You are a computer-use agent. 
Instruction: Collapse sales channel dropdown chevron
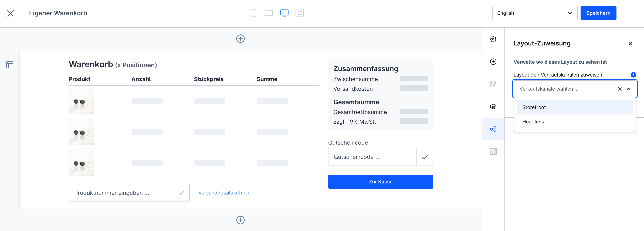click(629, 89)
